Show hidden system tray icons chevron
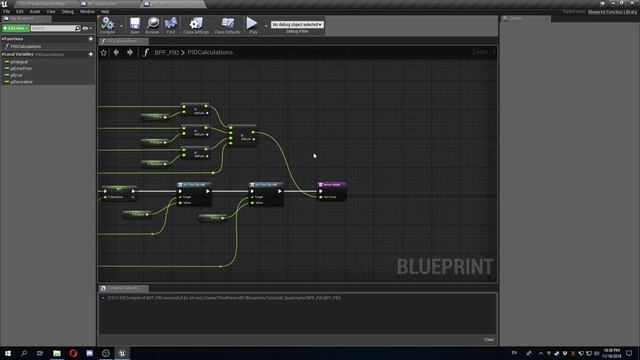This screenshot has width=640, height=360. (541, 353)
